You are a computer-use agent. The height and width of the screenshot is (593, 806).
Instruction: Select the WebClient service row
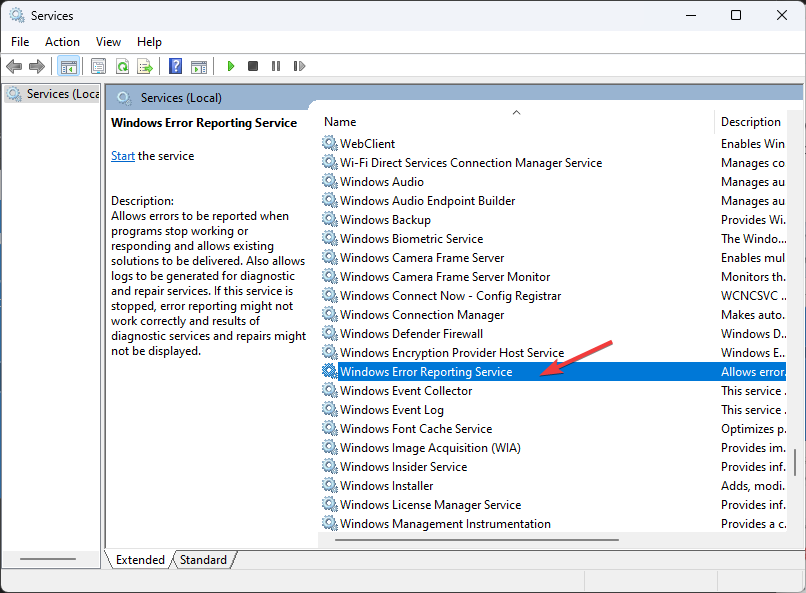point(554,143)
